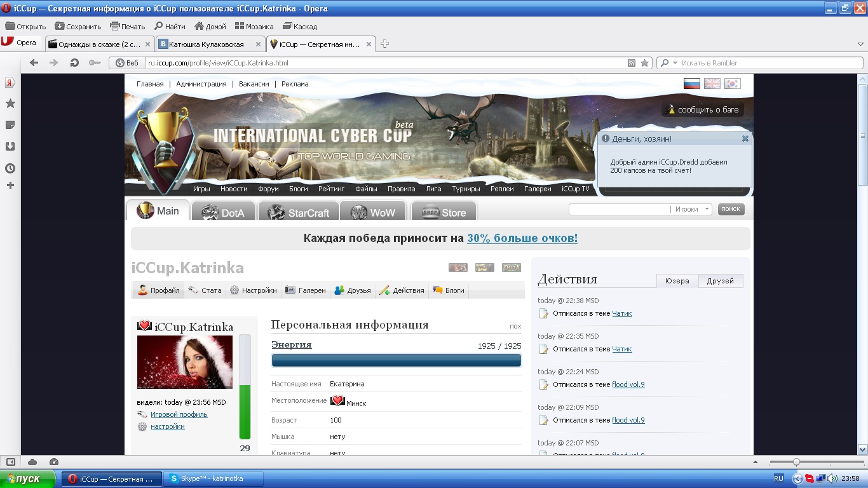Expand hidden system tray icons arrow
The image size is (868, 488).
click(797, 478)
